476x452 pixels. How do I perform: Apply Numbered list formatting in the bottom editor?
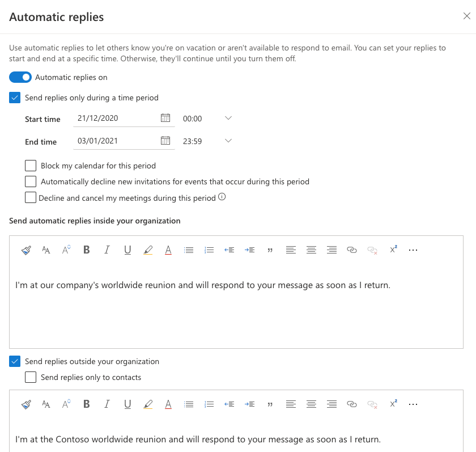209,404
